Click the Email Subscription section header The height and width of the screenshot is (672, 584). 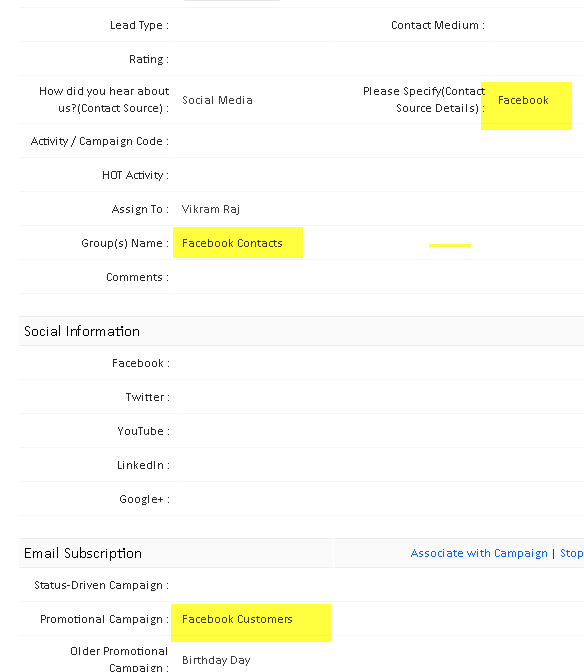click(83, 553)
